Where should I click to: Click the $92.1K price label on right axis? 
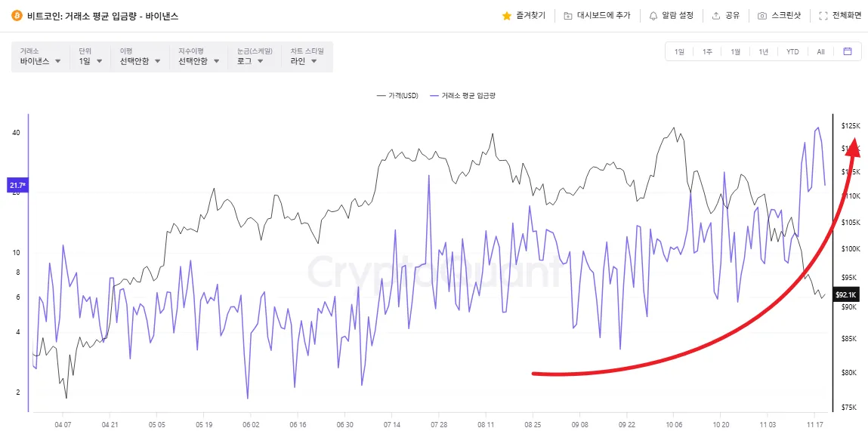coord(845,294)
